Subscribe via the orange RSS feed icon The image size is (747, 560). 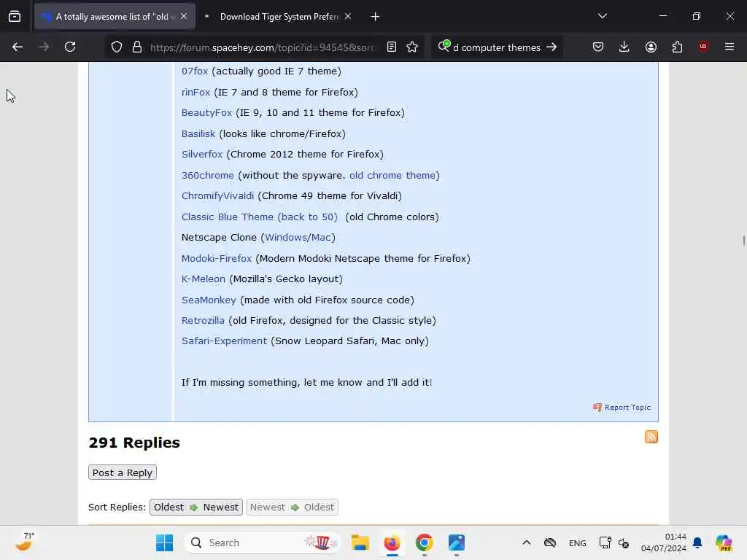point(651,437)
